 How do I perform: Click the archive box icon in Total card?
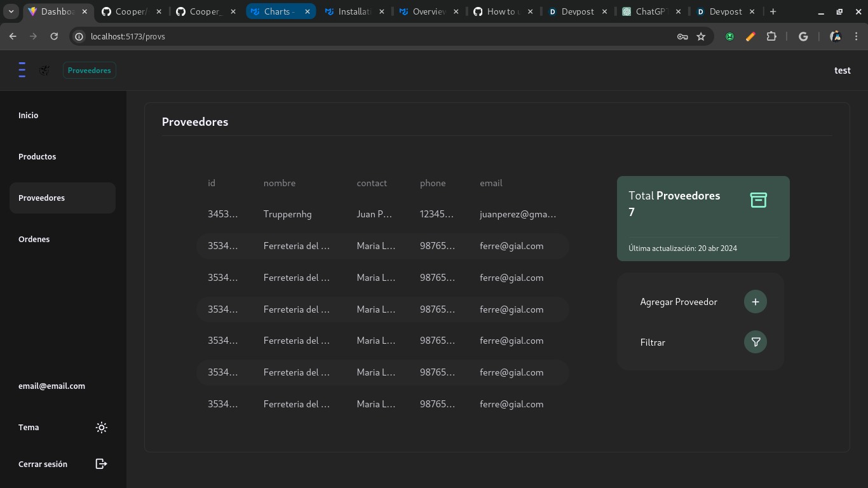[758, 200]
